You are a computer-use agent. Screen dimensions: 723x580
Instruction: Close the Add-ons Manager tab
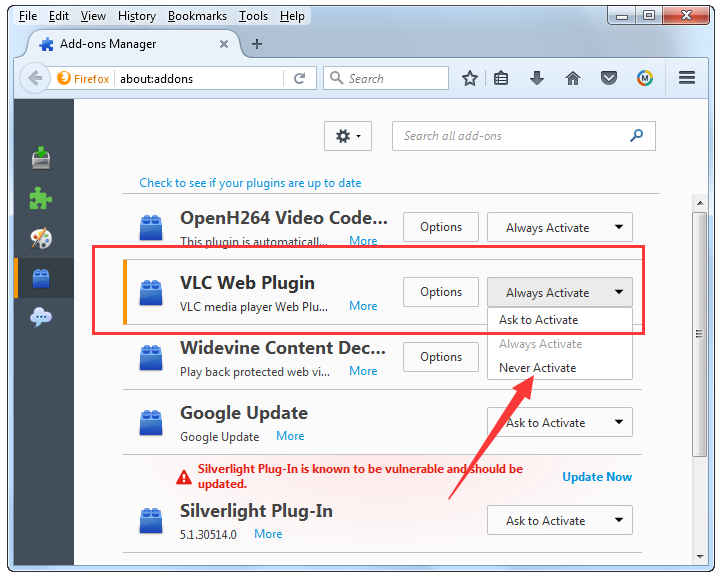(x=224, y=44)
